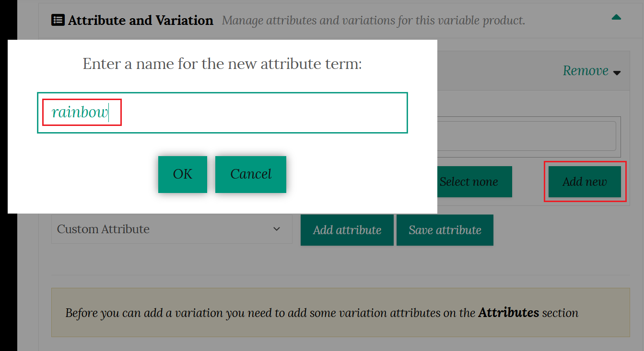
Task: Click into the attribute term name field
Action: (x=222, y=113)
